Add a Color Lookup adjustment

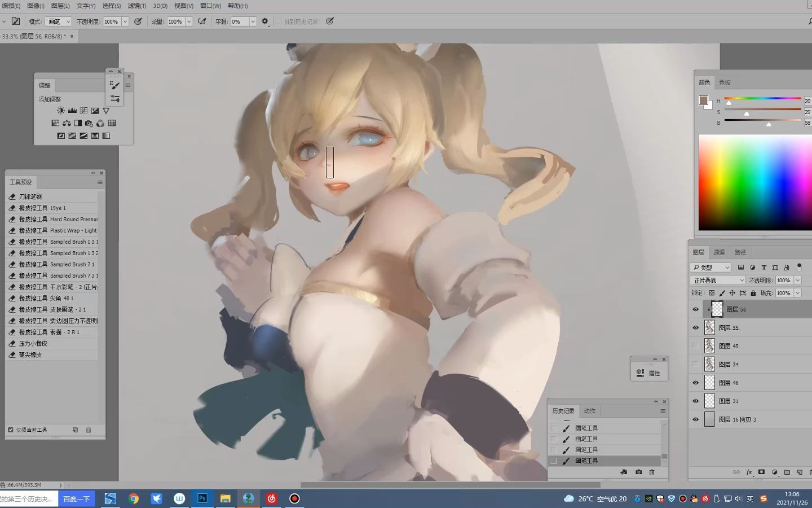pyautogui.click(x=112, y=123)
